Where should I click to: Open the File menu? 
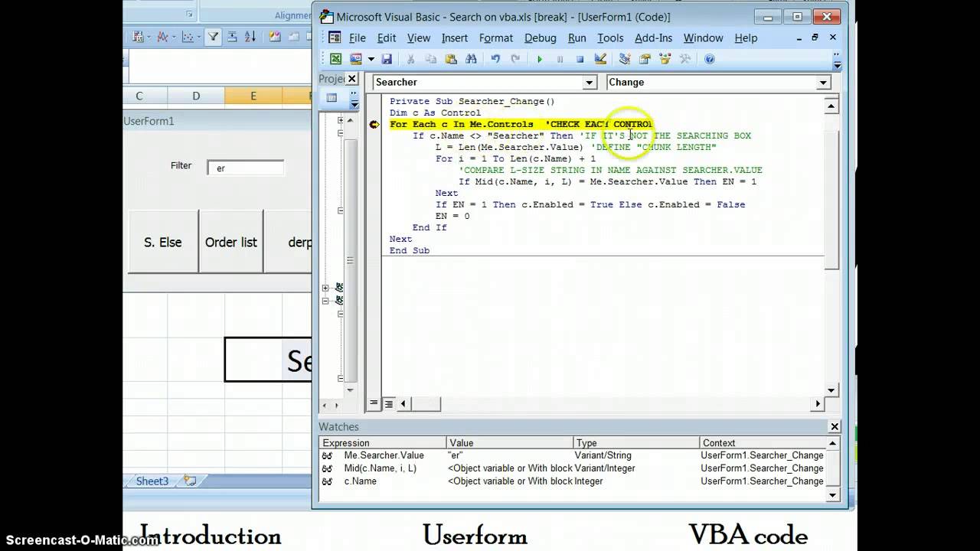[358, 37]
